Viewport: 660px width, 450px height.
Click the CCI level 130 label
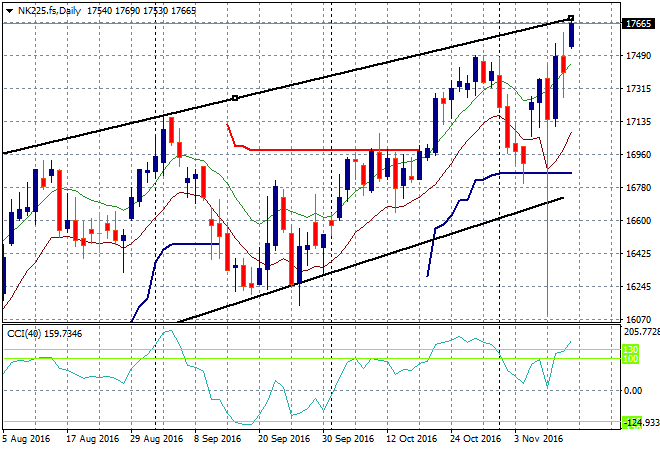[x=630, y=349]
